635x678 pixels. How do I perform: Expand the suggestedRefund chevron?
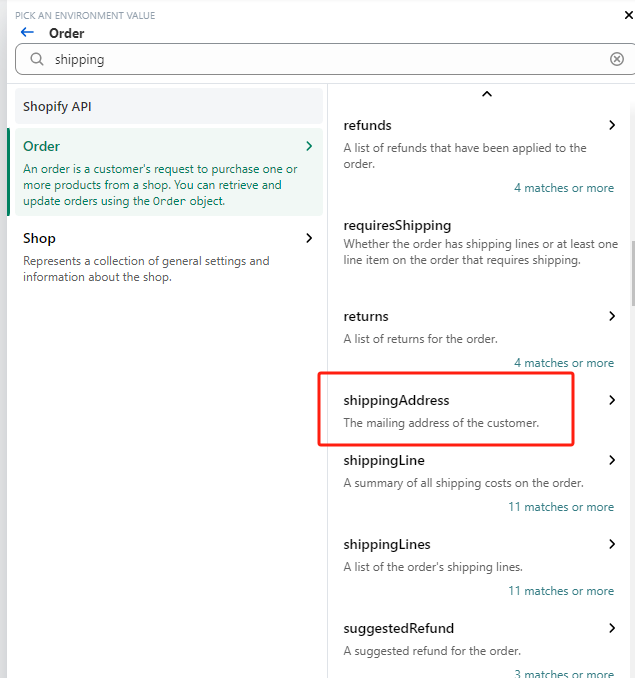(612, 628)
